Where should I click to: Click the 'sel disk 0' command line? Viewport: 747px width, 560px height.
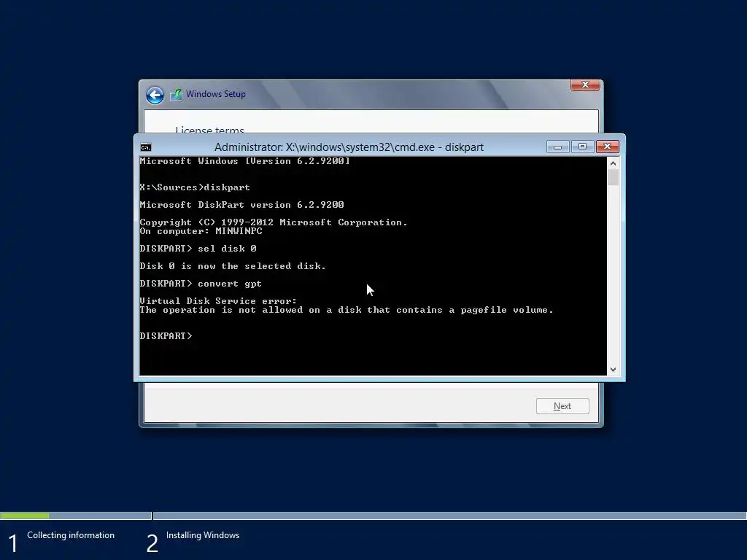pos(198,249)
